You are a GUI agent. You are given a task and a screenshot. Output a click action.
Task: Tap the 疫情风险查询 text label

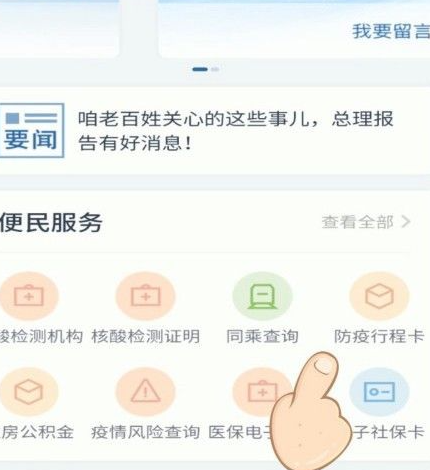point(146,432)
